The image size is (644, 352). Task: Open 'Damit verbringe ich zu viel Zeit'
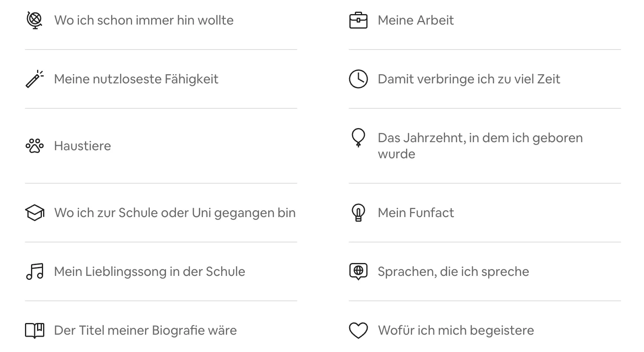pyautogui.click(x=468, y=79)
